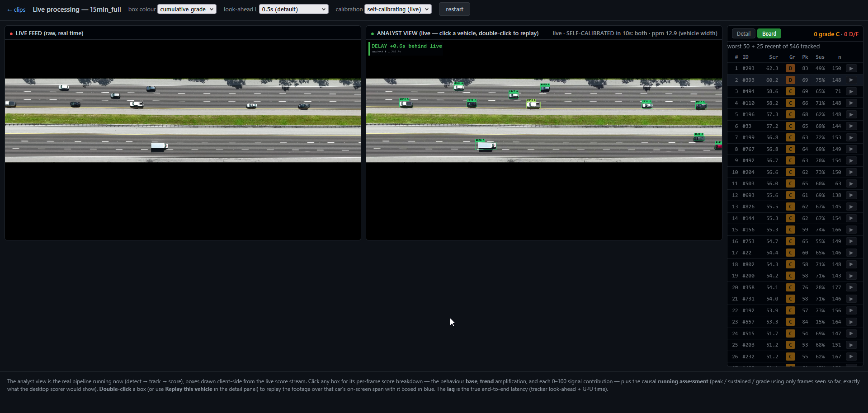Screen dimensions: 868x413
Task: Click the restart button
Action: coord(454,9)
